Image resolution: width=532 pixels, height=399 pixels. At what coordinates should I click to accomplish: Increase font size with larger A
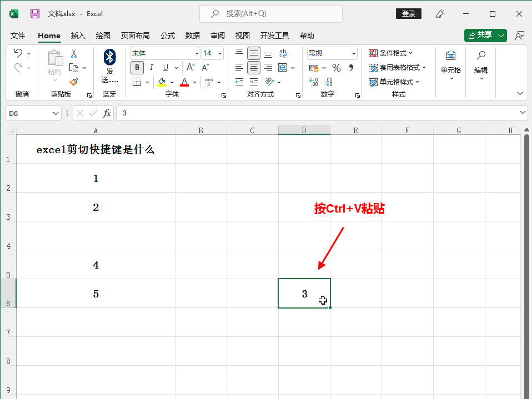point(190,67)
